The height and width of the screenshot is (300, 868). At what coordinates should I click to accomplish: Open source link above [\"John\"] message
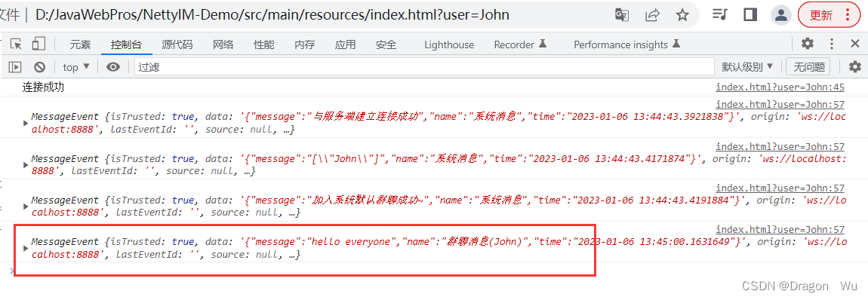coord(780,146)
